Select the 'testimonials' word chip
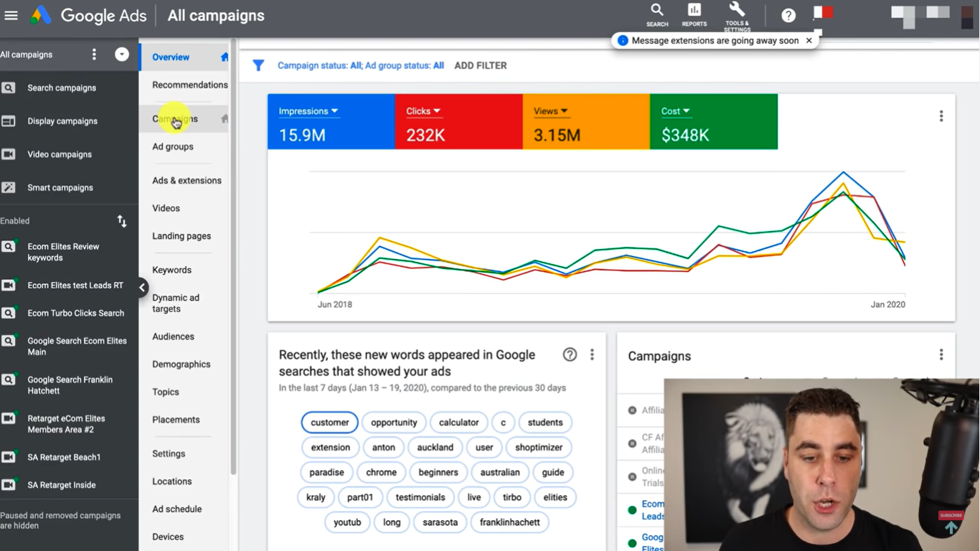This screenshot has height=551, width=980. [x=420, y=497]
